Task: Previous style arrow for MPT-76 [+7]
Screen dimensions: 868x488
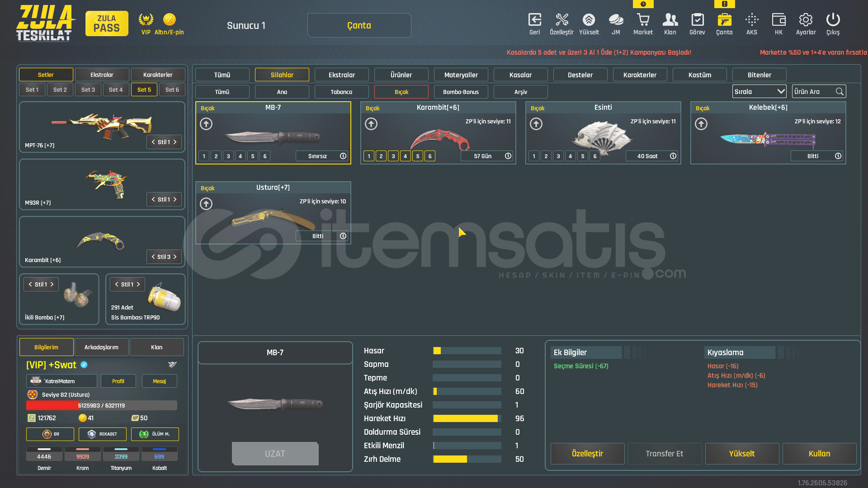Action: (x=153, y=142)
